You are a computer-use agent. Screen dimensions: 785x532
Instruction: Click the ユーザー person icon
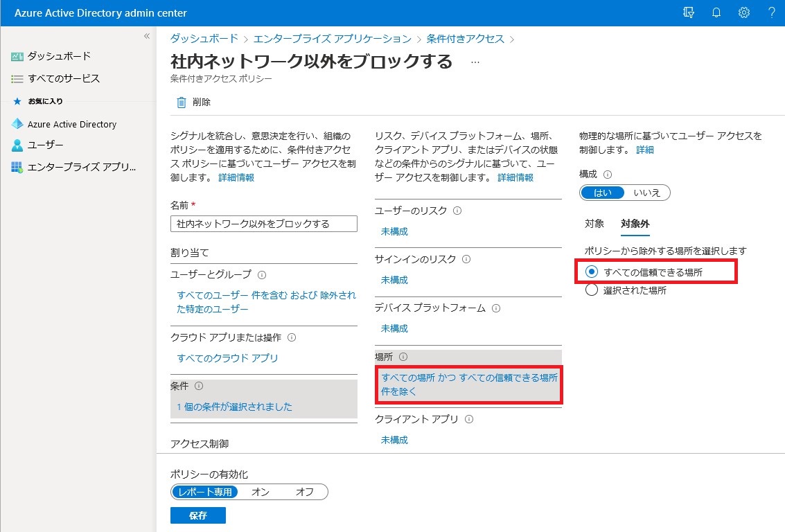click(x=17, y=145)
